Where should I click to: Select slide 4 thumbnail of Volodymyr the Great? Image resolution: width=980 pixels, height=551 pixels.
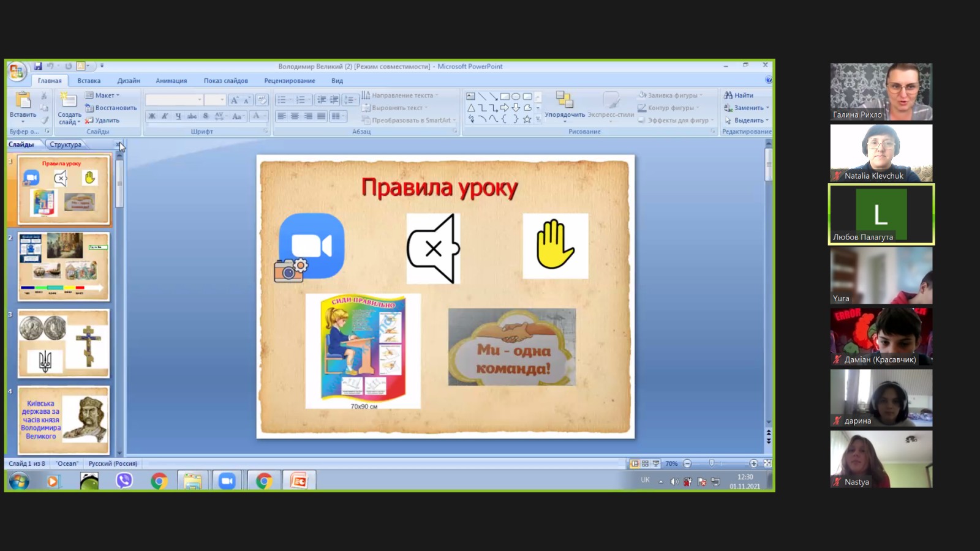coord(63,420)
